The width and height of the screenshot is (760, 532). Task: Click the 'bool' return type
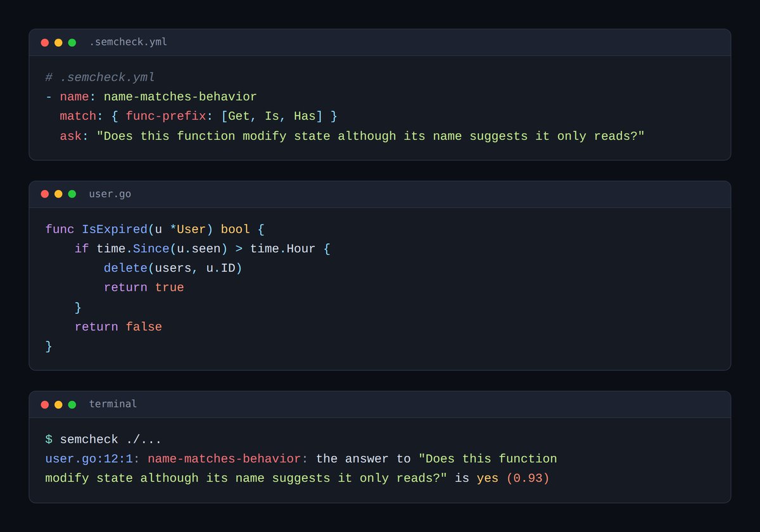(x=235, y=229)
